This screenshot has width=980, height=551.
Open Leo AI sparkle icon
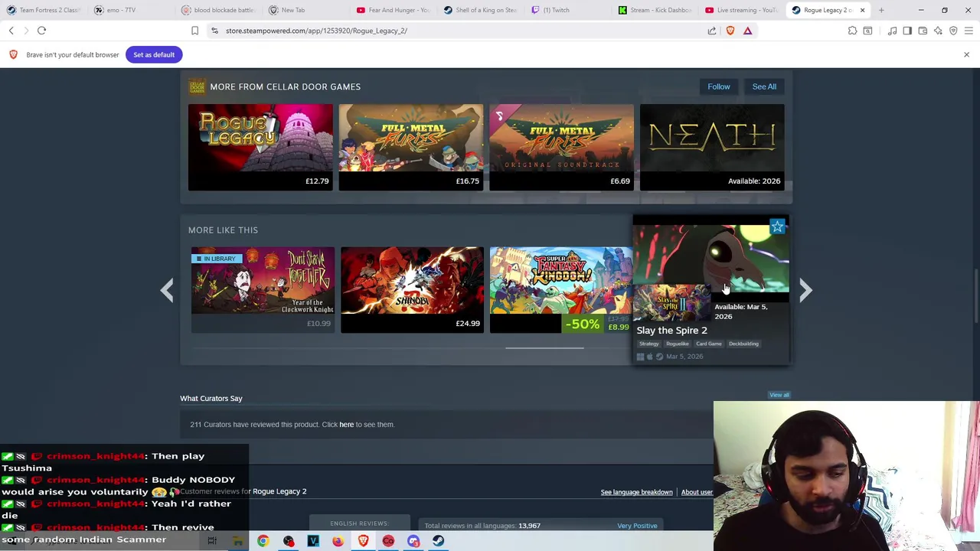[938, 31]
